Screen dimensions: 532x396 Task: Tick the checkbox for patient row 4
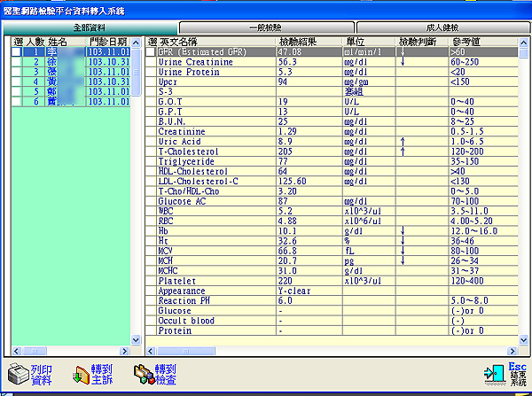click(x=15, y=82)
